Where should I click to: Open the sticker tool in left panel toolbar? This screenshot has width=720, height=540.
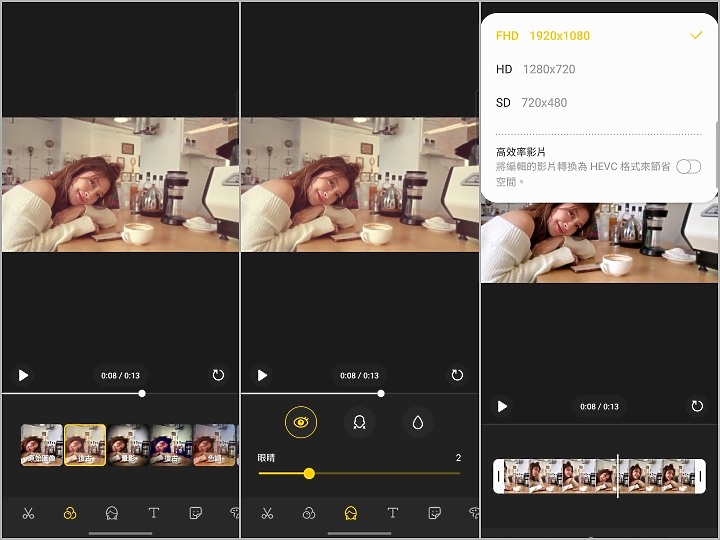(195, 513)
